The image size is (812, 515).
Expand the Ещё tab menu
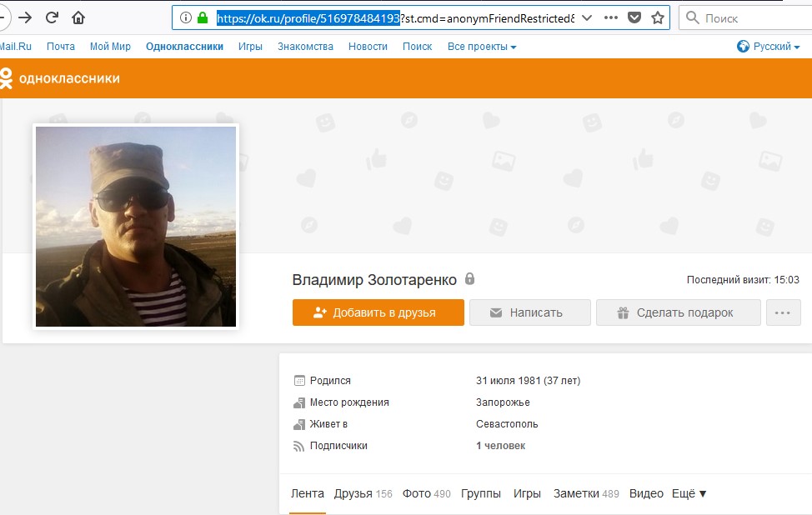pyautogui.click(x=689, y=493)
